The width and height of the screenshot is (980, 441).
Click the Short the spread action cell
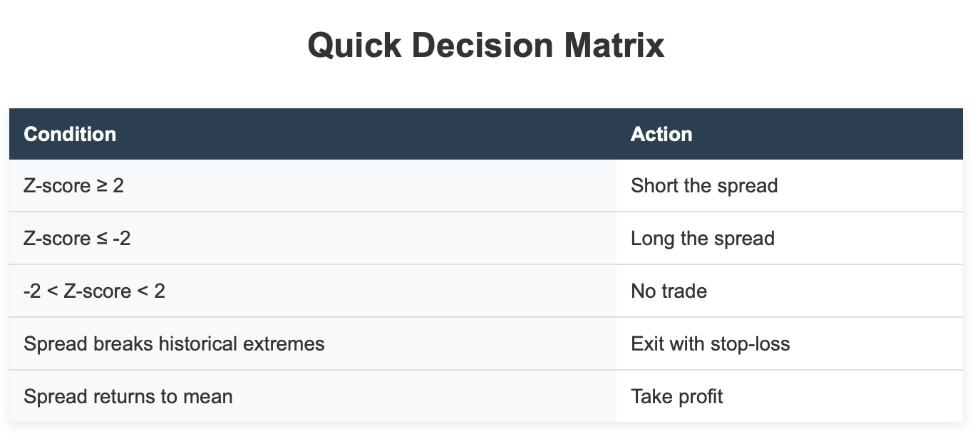[x=790, y=186]
